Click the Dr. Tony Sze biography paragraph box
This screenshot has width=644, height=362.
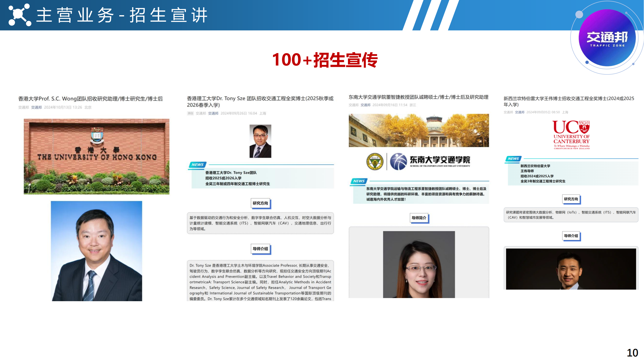[x=260, y=281]
